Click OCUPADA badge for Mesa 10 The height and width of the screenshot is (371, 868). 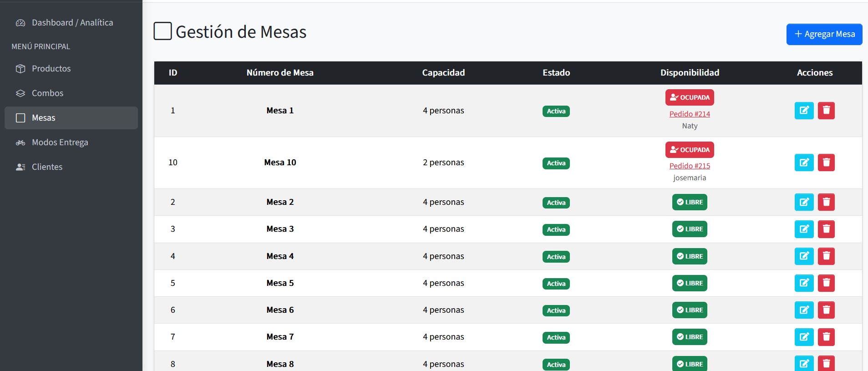690,150
